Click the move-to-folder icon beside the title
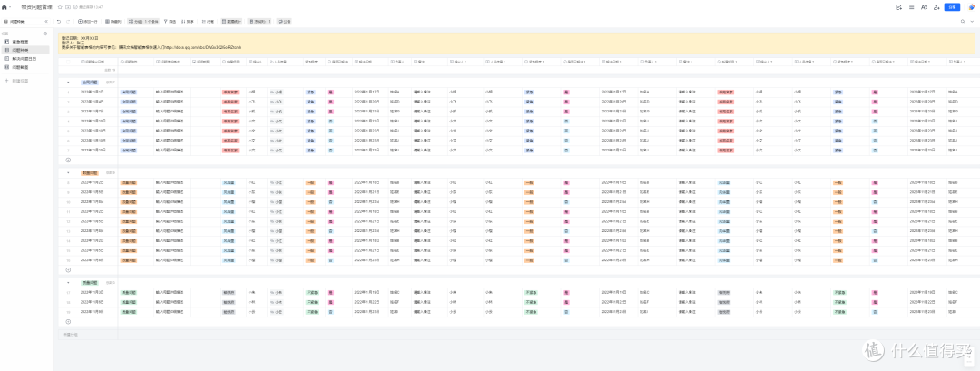The width and height of the screenshot is (980, 371). point(67,7)
